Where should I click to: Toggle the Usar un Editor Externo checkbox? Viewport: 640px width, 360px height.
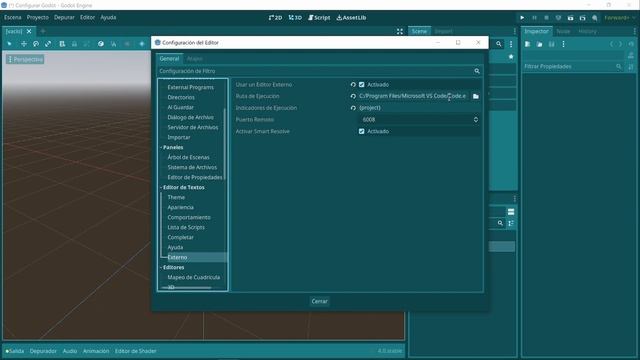coord(362,84)
